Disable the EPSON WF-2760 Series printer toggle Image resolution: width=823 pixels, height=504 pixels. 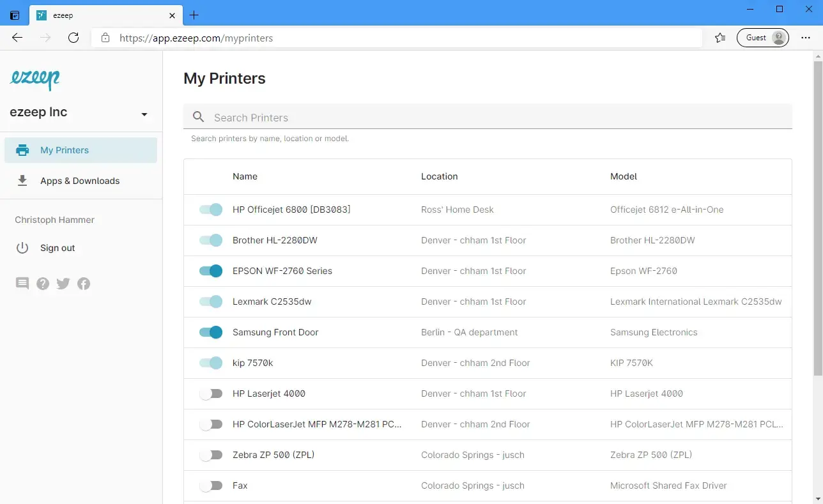pos(211,271)
